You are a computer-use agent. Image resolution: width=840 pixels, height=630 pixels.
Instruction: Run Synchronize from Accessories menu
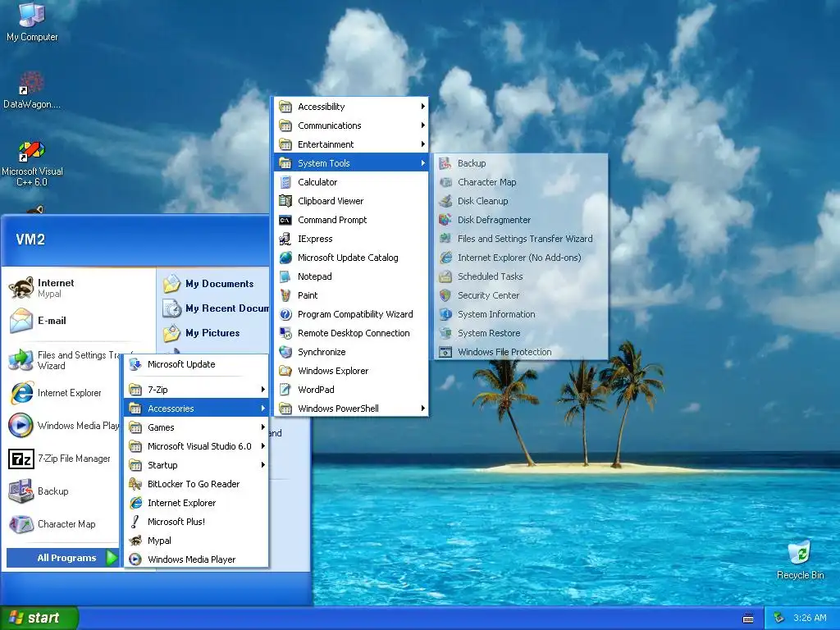(x=351, y=352)
